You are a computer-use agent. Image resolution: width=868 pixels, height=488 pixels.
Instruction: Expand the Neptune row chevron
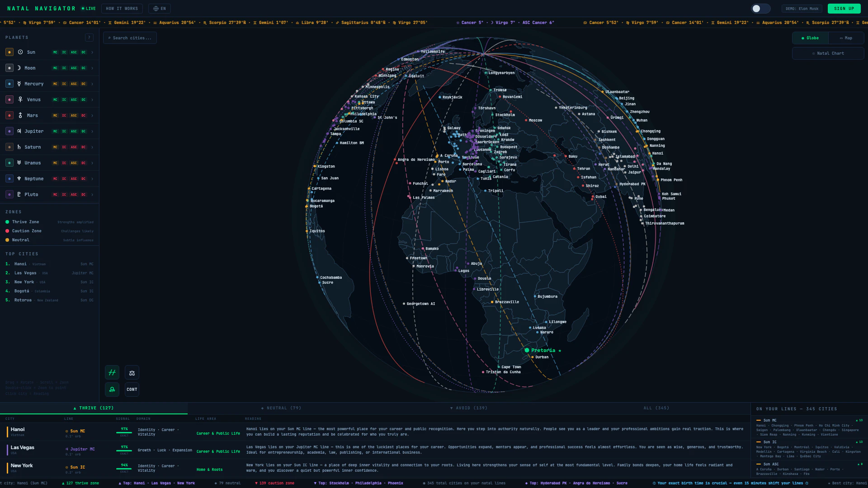pyautogui.click(x=92, y=179)
